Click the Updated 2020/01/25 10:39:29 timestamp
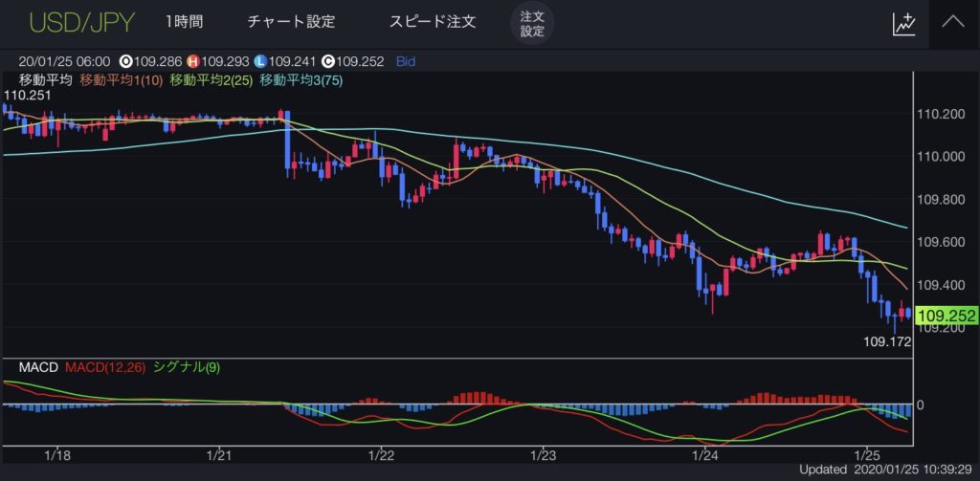Screen dimensions: 980x481 coord(887,470)
